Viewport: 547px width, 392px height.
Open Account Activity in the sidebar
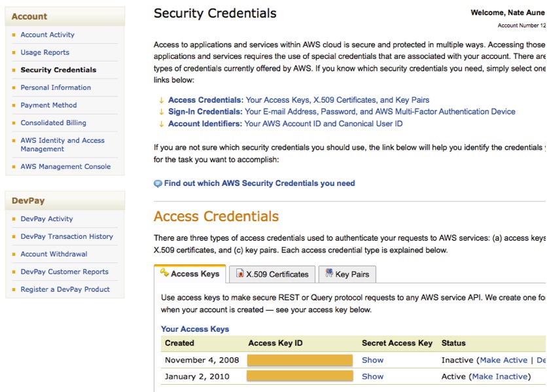tap(47, 35)
